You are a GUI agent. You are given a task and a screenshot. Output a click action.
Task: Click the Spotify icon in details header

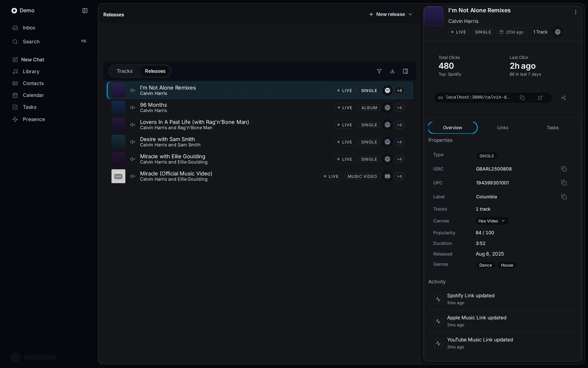click(x=558, y=32)
